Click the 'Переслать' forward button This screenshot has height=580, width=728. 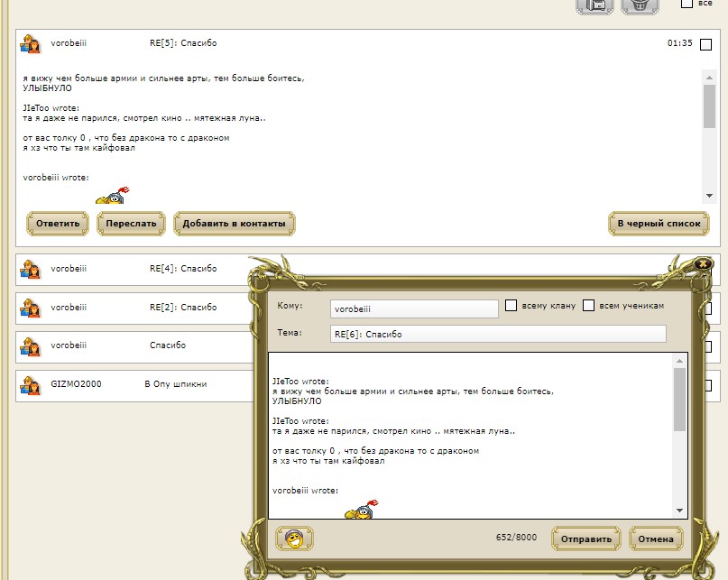point(131,223)
